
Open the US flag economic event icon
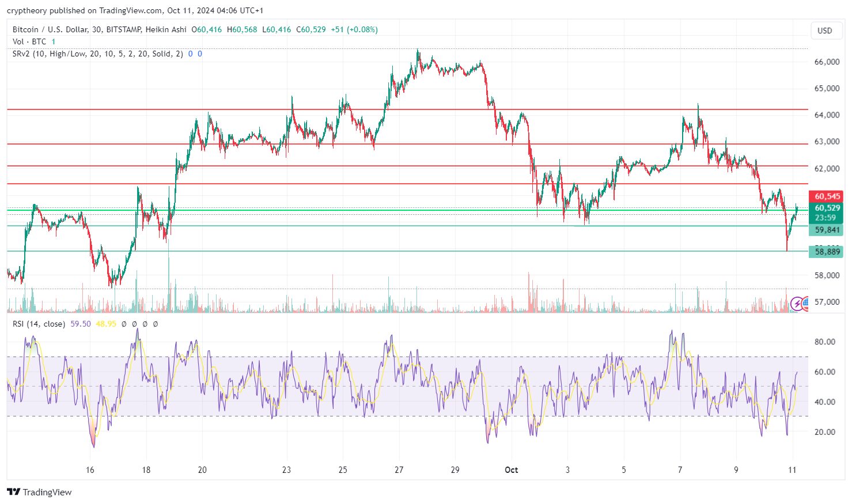coord(805,303)
